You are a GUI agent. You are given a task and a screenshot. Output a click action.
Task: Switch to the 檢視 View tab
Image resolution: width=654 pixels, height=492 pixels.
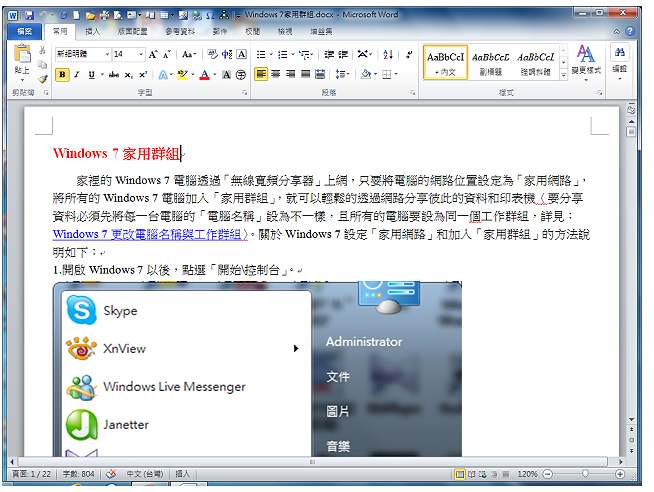click(x=285, y=32)
